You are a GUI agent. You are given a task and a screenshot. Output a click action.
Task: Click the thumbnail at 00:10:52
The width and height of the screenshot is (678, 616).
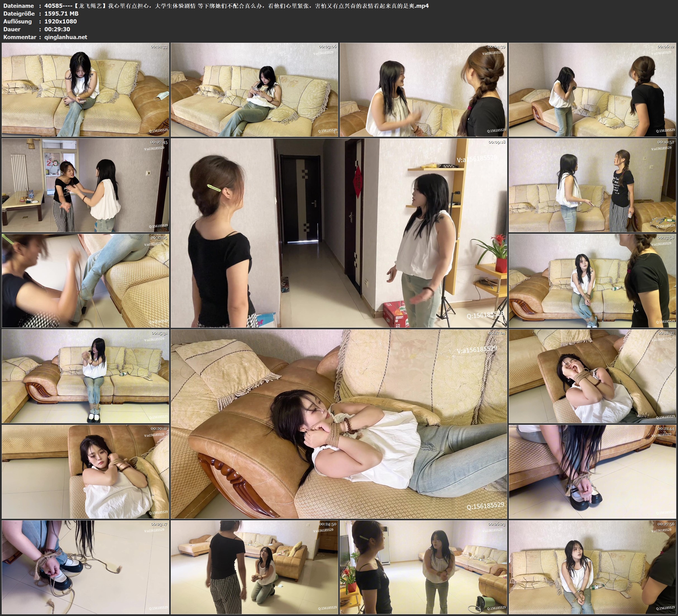pyautogui.click(x=593, y=185)
